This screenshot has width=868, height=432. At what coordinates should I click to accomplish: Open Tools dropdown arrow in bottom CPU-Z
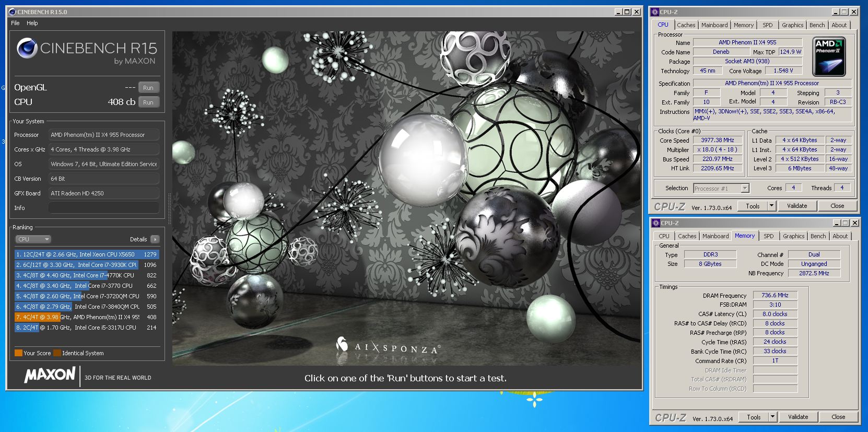click(772, 417)
